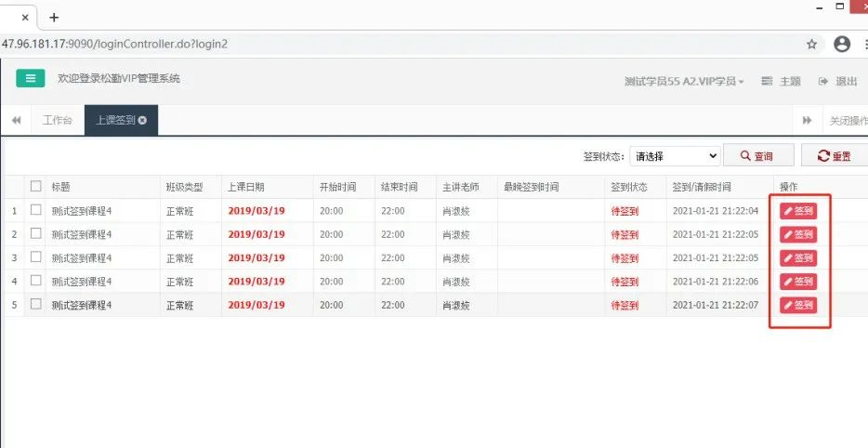
Task: Sort by the 班级类型 column header
Action: 184,187
